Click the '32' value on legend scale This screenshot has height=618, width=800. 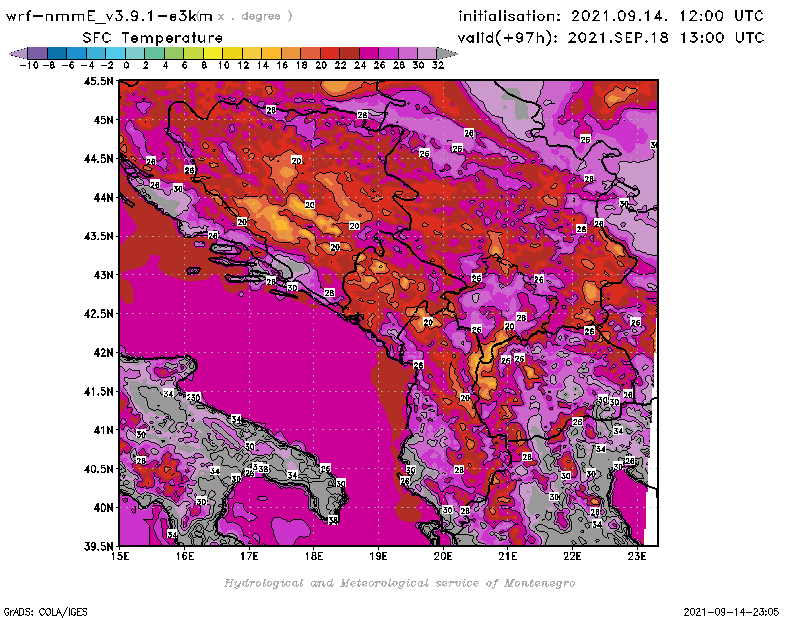[438, 65]
